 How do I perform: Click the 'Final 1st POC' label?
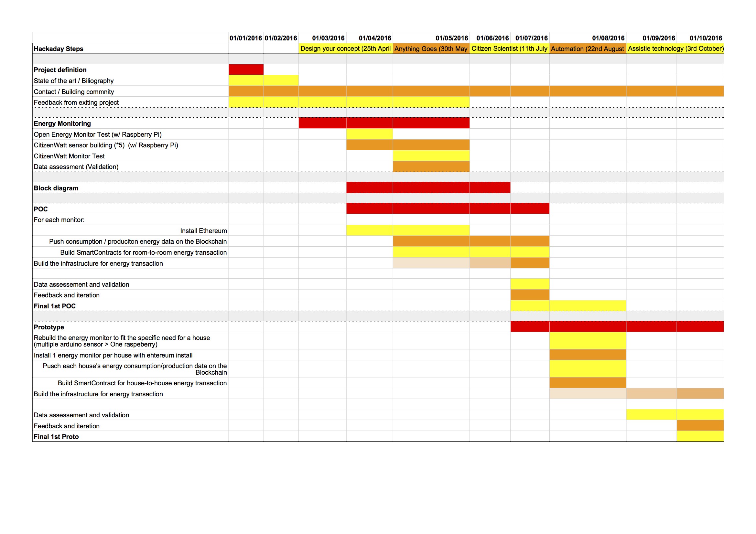pos(55,306)
